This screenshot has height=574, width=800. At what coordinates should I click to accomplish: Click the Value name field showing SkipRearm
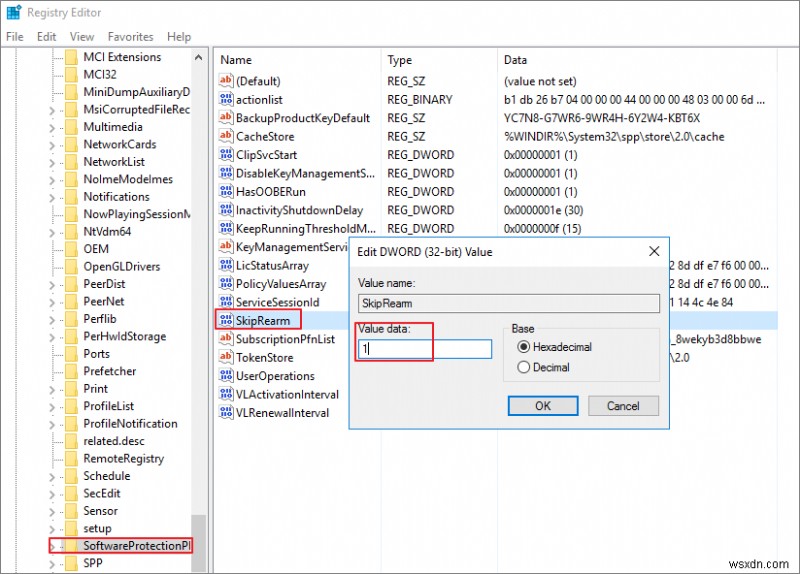(509, 303)
